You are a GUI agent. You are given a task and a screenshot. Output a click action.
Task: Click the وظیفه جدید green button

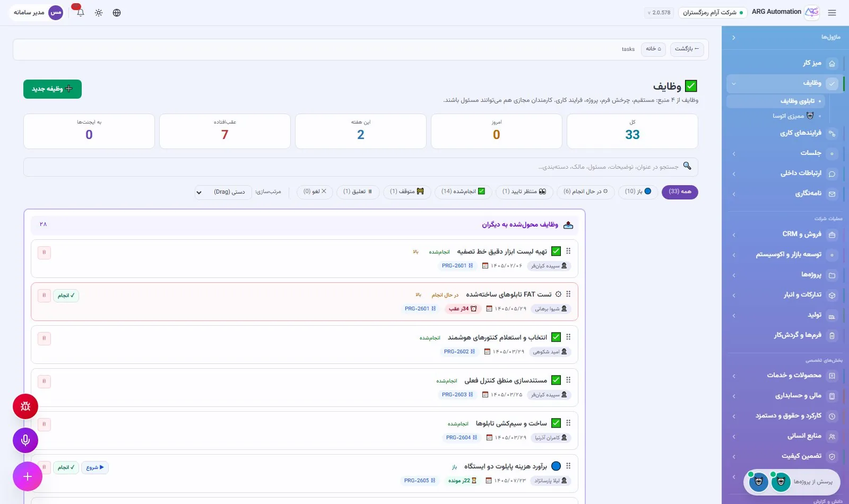53,89
